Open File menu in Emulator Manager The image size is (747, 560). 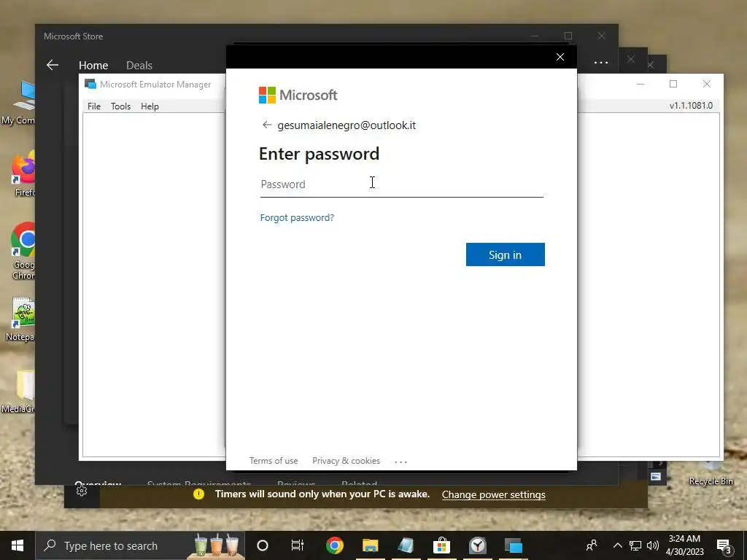pos(94,106)
